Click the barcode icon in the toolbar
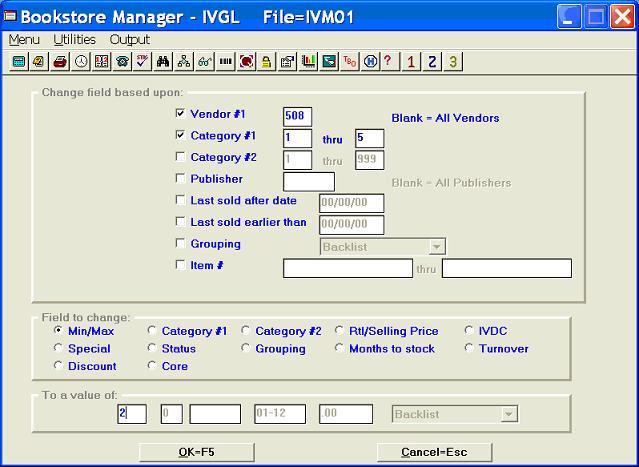Viewport: 639px width, 467px height. 225,61
